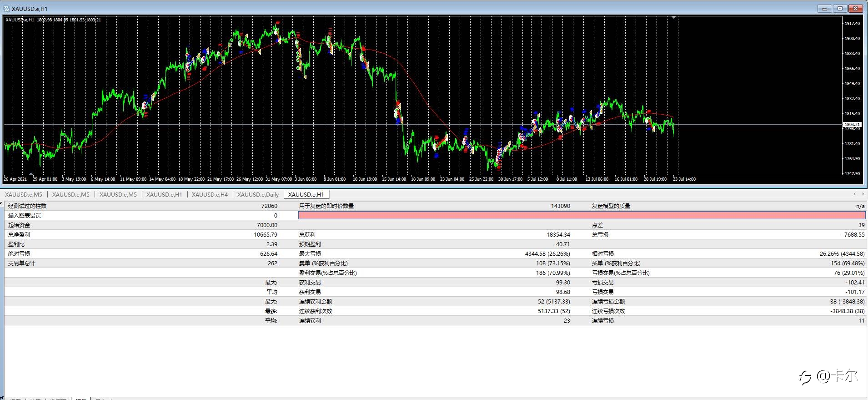Open the leftmost XAUUSD.e,M5 chart tab
This screenshot has width=868, height=400.
[x=24, y=194]
